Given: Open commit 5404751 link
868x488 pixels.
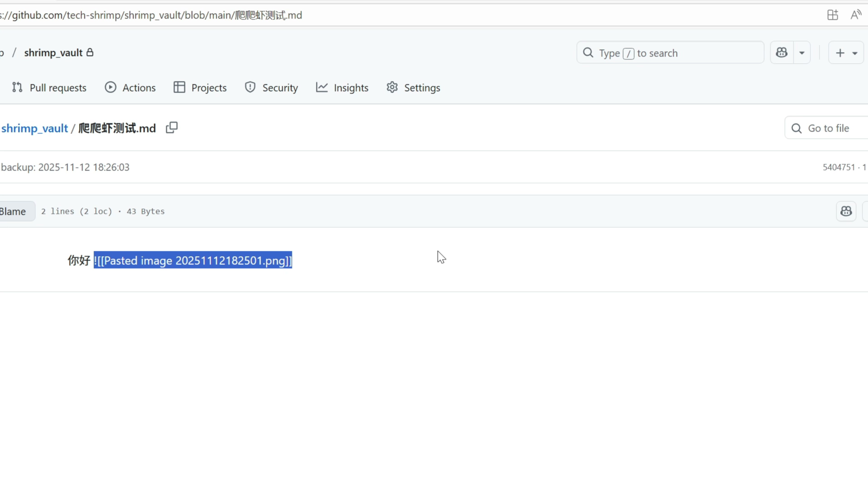Looking at the screenshot, I should coord(839,167).
